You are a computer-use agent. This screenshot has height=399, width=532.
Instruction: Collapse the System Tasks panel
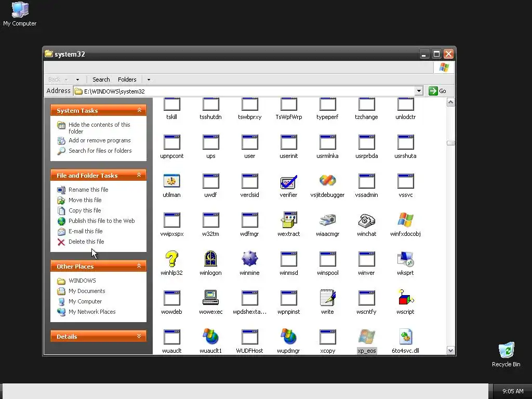(x=139, y=110)
